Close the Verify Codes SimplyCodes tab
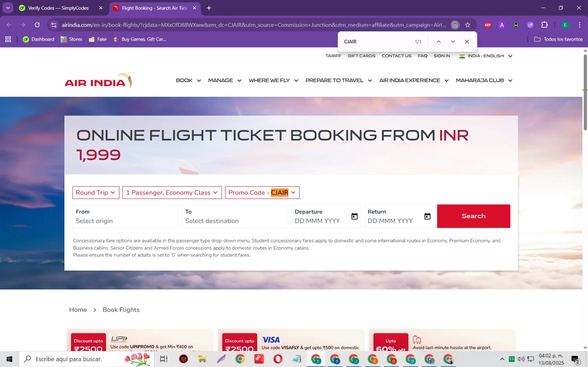Image resolution: width=588 pixels, height=367 pixels. [101, 8]
